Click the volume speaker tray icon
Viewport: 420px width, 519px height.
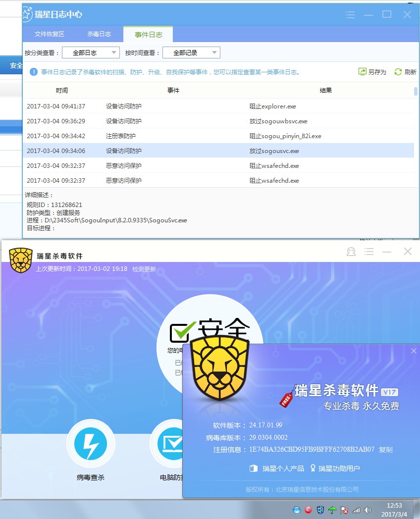pos(367,510)
